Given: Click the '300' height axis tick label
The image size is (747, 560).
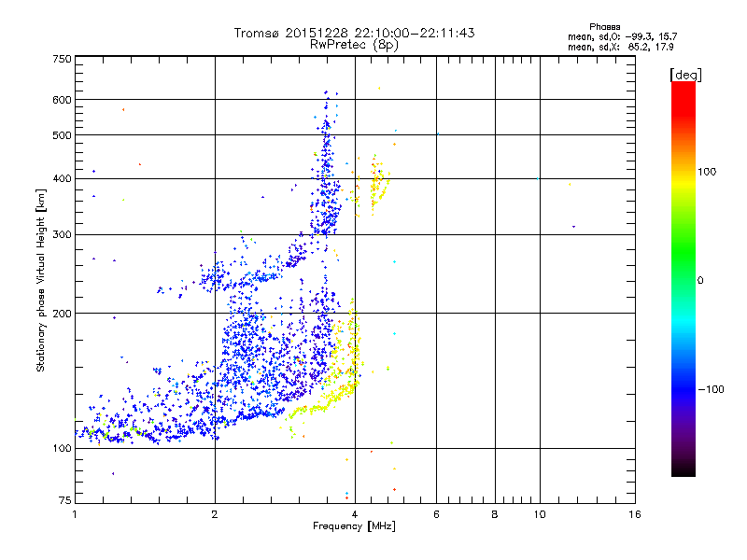Looking at the screenshot, I should [x=63, y=235].
